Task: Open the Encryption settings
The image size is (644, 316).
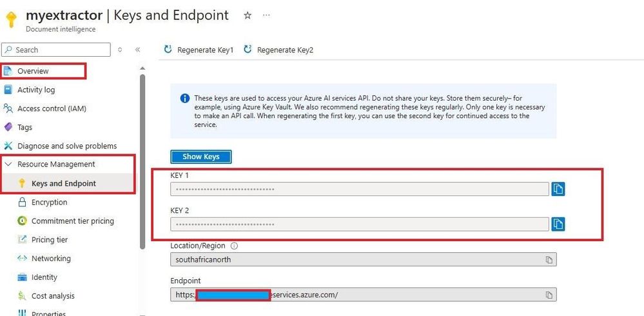Action: tap(49, 202)
